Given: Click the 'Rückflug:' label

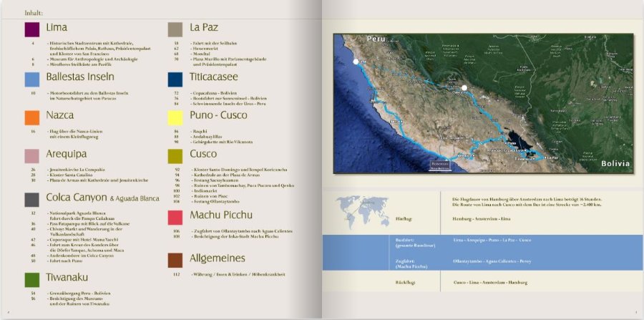Looking at the screenshot, I should click(406, 283).
